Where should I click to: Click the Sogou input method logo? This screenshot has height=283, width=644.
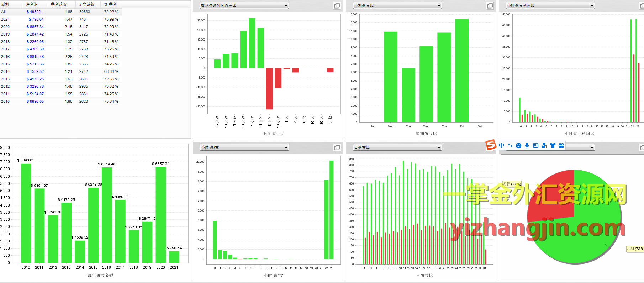tap(491, 145)
